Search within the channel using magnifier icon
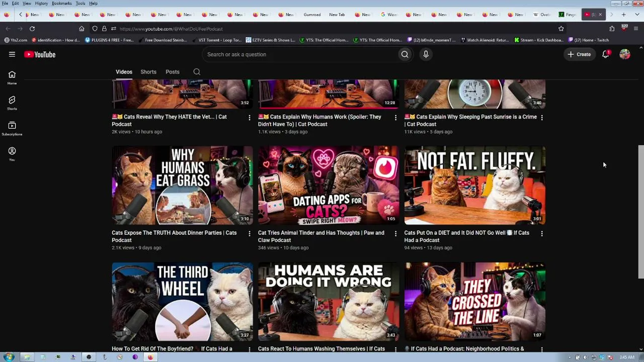This screenshot has width=644, height=362. [197, 72]
